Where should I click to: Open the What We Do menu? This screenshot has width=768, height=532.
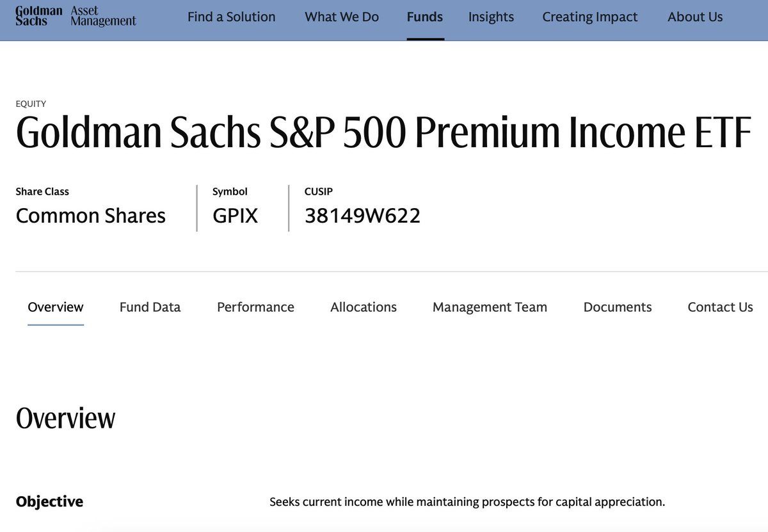click(342, 17)
